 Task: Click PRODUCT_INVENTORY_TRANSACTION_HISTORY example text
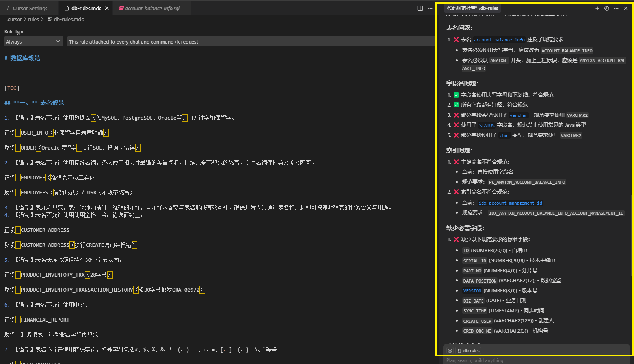coord(77,290)
